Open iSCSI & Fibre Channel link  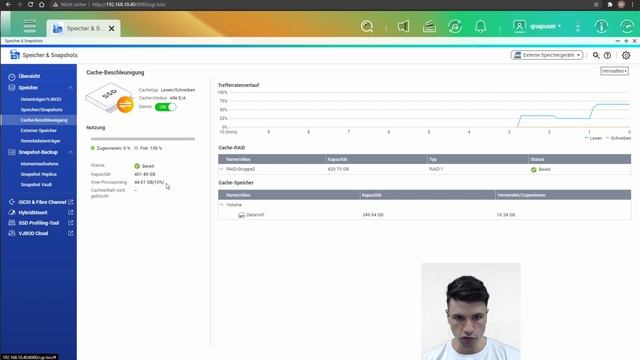click(42, 202)
